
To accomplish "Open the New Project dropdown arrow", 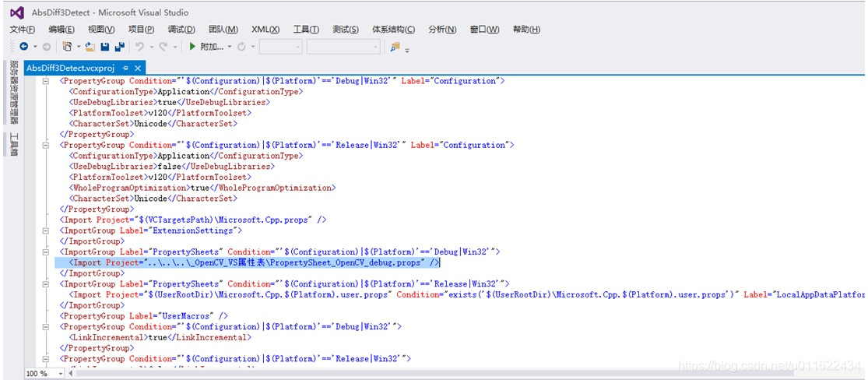I will (79, 47).
